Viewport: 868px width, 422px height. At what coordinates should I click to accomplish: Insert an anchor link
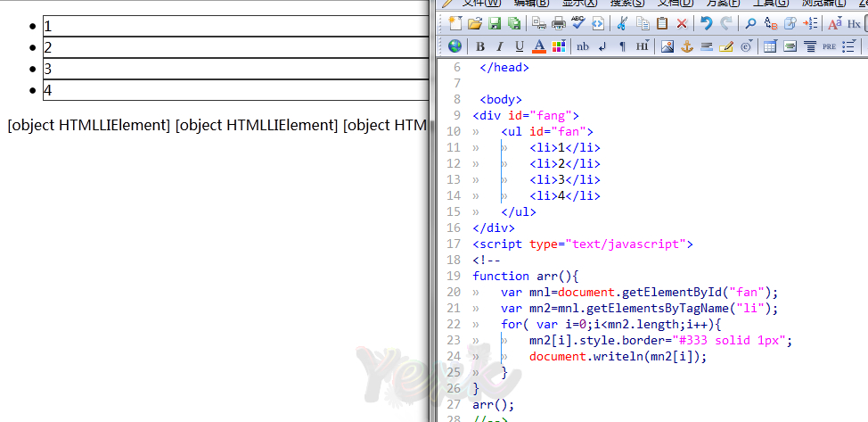coord(686,46)
